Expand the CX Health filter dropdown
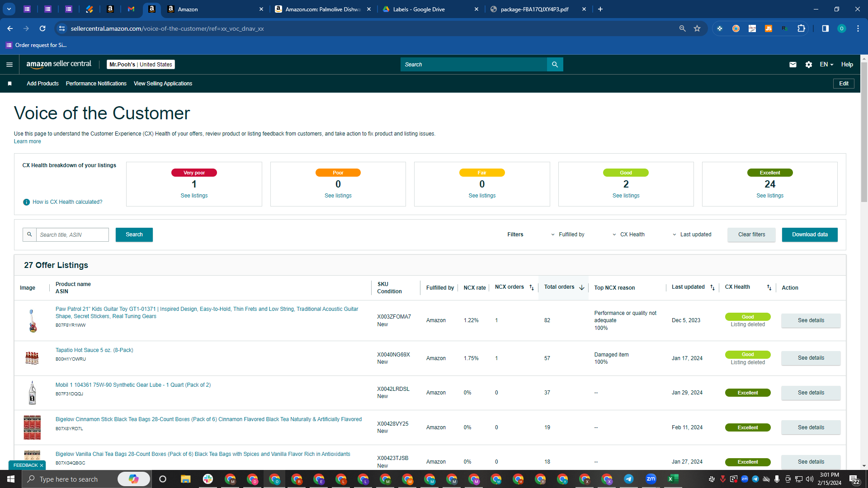This screenshot has width=868, height=488. tap(628, 235)
